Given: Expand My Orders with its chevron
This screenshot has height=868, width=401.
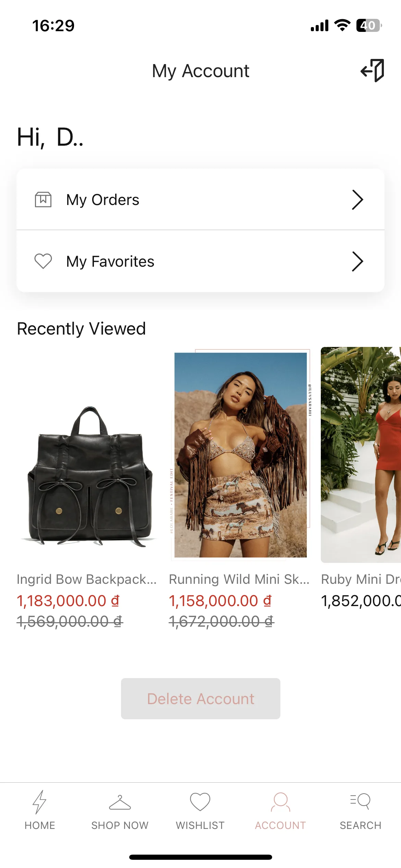Looking at the screenshot, I should [x=357, y=200].
